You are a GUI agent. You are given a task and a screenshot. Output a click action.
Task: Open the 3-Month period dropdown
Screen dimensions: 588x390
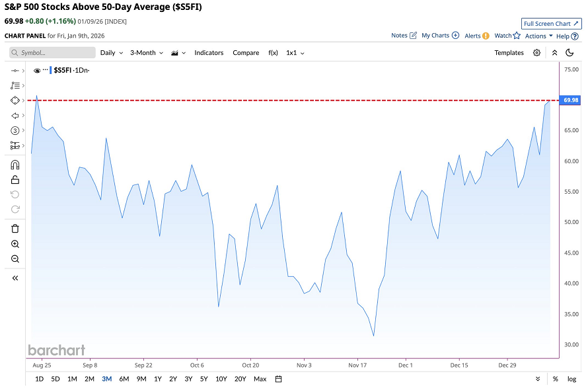pyautogui.click(x=147, y=52)
